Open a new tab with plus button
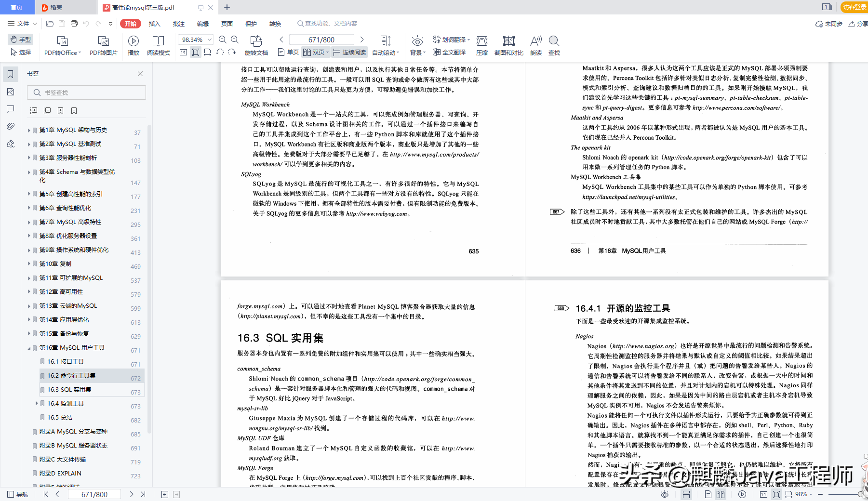The height and width of the screenshot is (501, 868). click(x=227, y=7)
